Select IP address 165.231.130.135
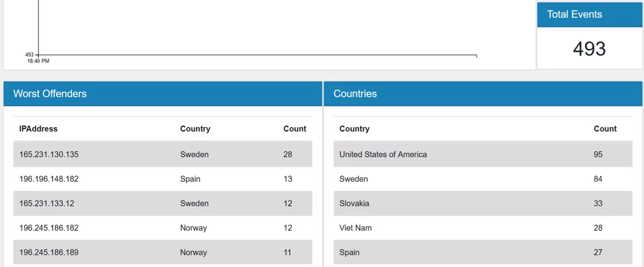Viewport: 644px width, 267px height. pos(49,154)
